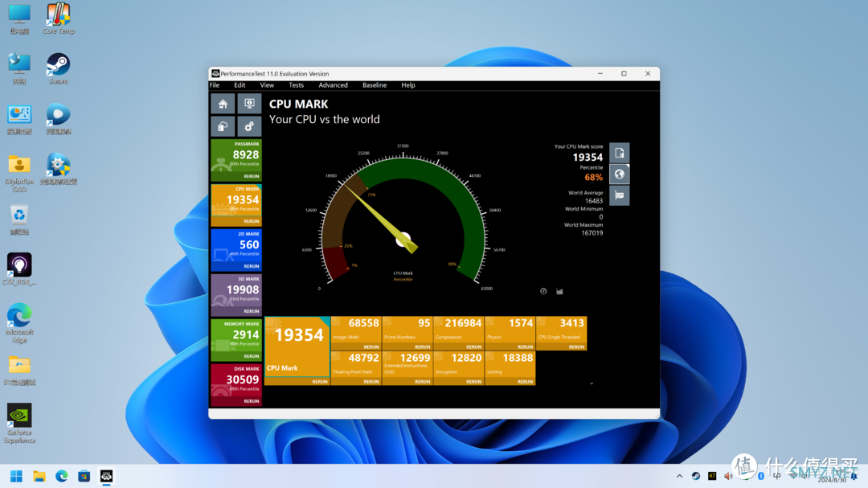Viewport: 868px width, 488px height.
Task: Open the File menu
Action: pos(215,85)
